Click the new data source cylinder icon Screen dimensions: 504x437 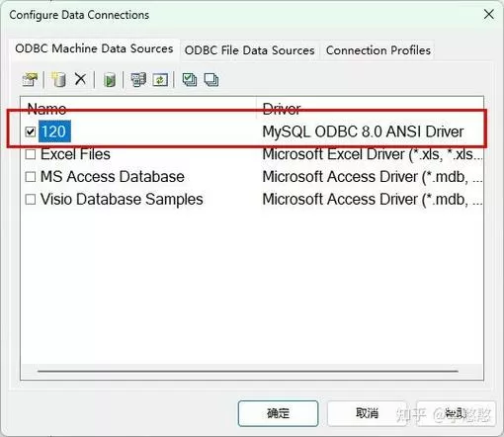coord(58,79)
